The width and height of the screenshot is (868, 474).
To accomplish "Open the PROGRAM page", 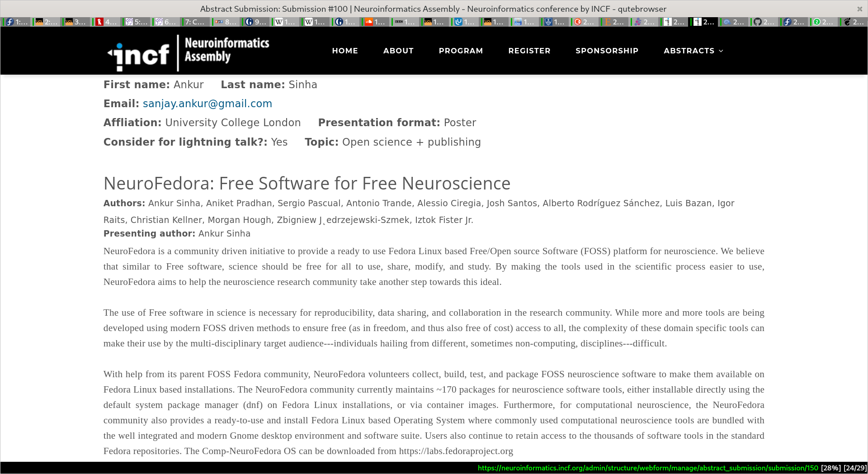I will pyautogui.click(x=461, y=51).
